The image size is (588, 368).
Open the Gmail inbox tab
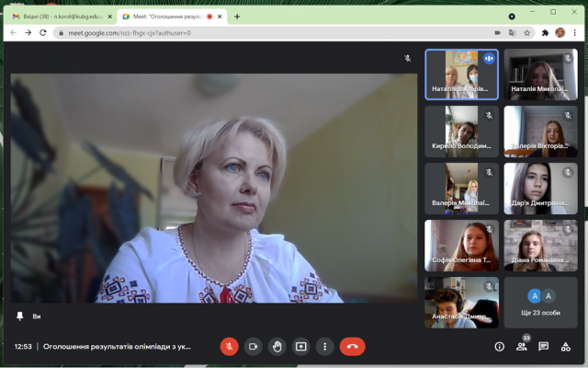[x=62, y=17]
